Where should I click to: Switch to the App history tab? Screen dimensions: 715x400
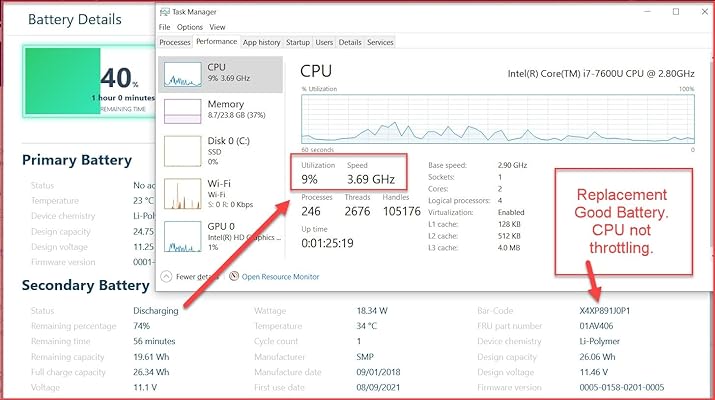(261, 42)
